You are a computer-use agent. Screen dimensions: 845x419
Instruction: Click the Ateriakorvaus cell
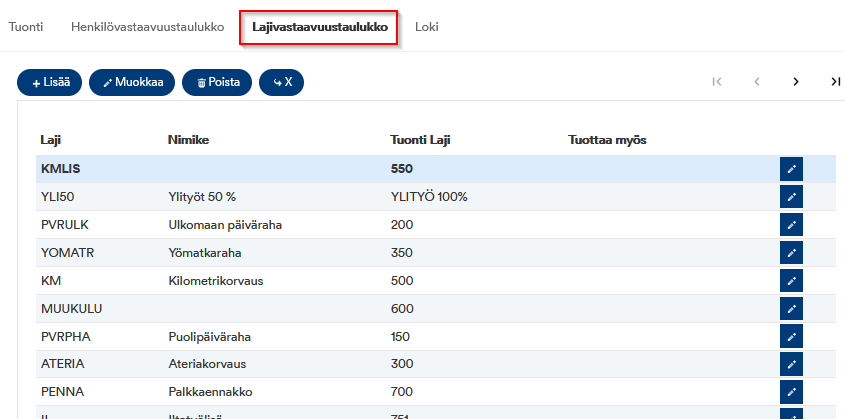[207, 364]
